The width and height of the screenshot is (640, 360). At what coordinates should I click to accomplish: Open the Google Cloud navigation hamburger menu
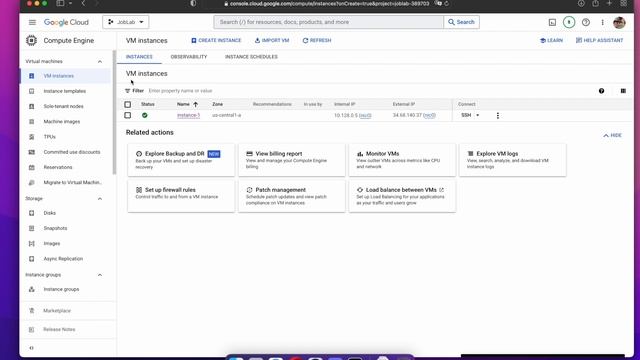pyautogui.click(x=32, y=22)
